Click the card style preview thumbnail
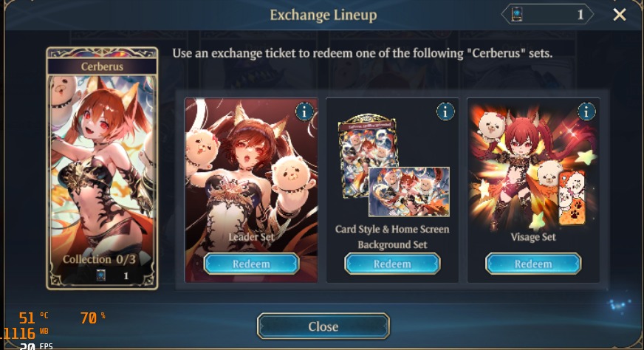The image size is (644, 350). tap(366, 154)
